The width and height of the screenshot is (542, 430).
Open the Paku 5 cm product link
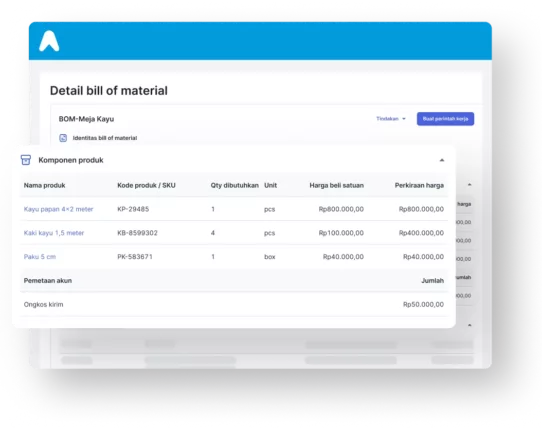click(x=40, y=257)
